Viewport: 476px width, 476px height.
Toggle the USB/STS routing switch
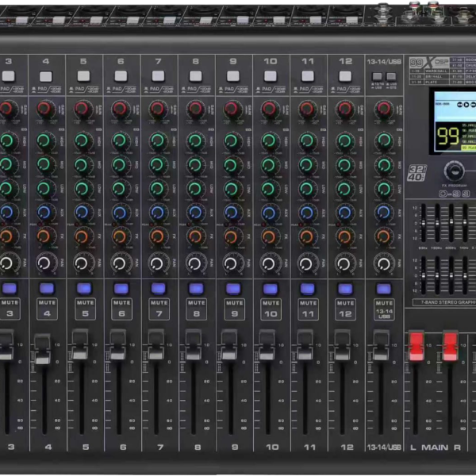click(391, 76)
